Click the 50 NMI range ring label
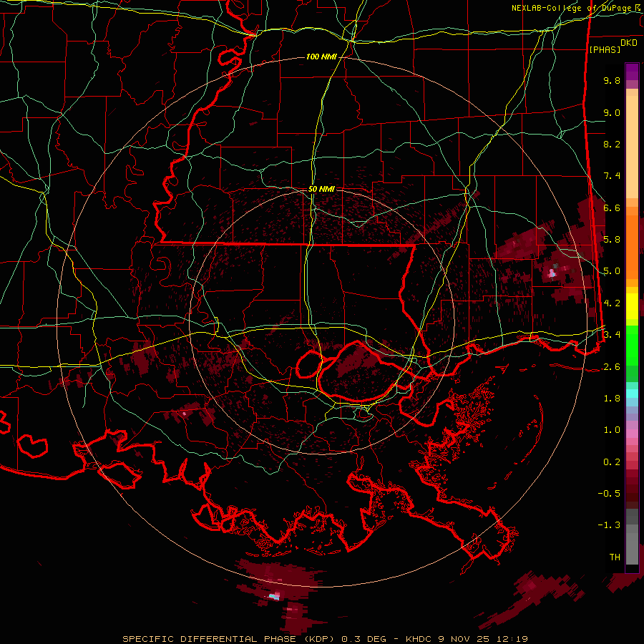 click(321, 190)
